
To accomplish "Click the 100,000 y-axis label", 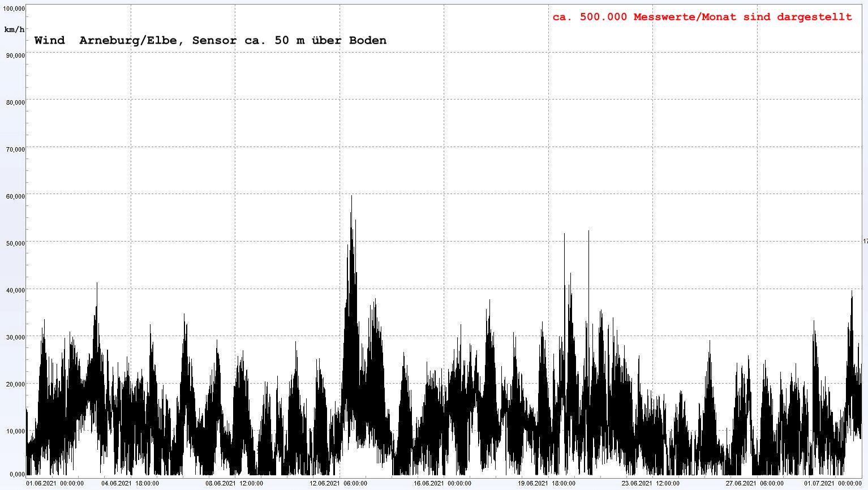I will [13, 8].
